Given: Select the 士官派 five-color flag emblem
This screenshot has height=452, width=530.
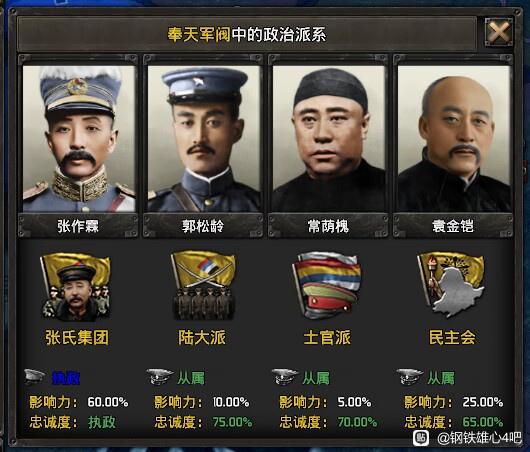Looking at the screenshot, I should tap(327, 286).
